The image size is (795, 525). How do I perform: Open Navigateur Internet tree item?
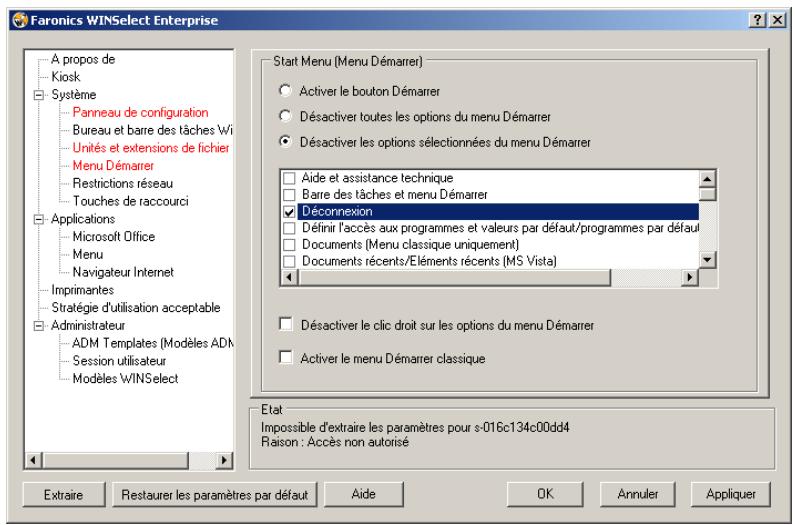tap(123, 272)
